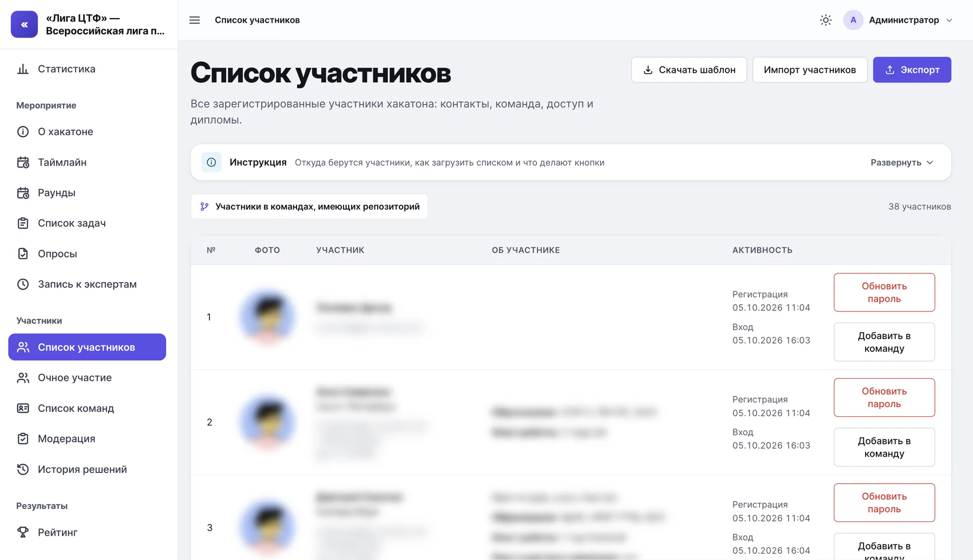Open the Статистика page
973x560 pixels.
pyautogui.click(x=87, y=69)
